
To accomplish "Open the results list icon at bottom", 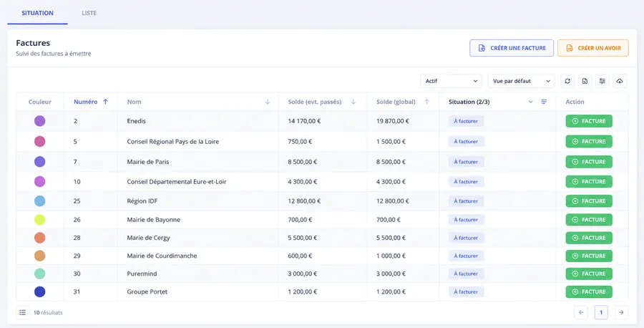I will [x=23, y=313].
